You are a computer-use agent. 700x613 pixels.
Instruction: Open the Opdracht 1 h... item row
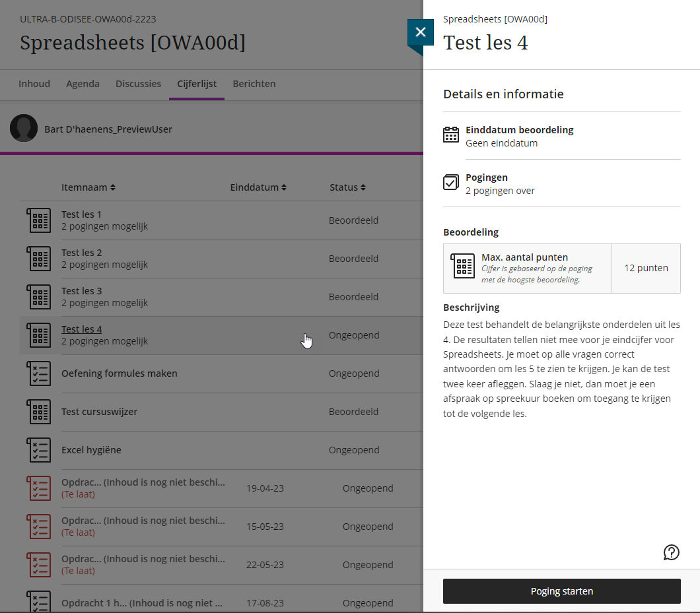(x=141, y=603)
